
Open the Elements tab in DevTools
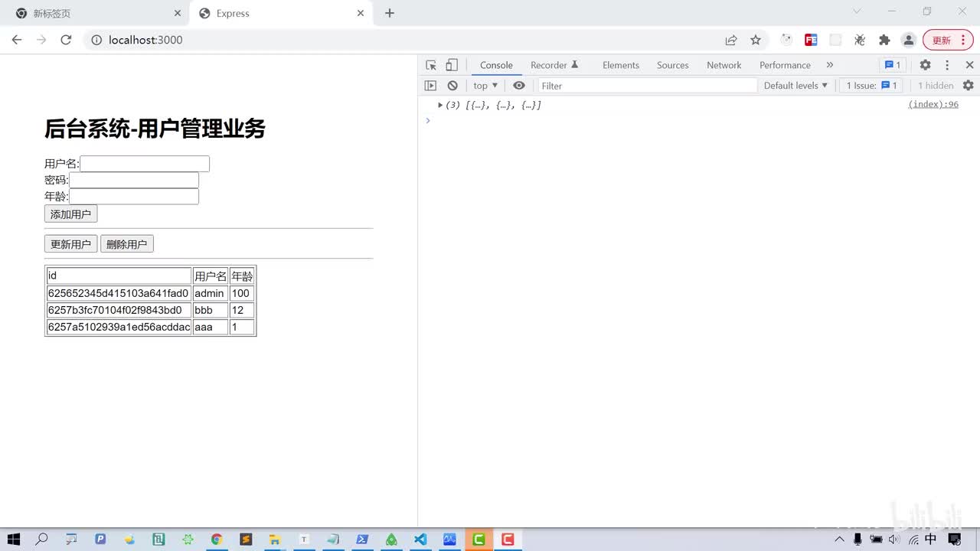621,65
